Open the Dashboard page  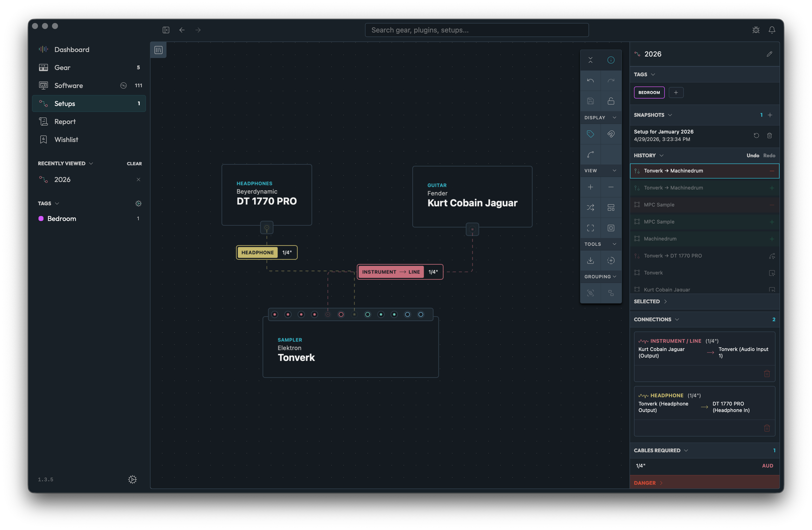(89, 49)
